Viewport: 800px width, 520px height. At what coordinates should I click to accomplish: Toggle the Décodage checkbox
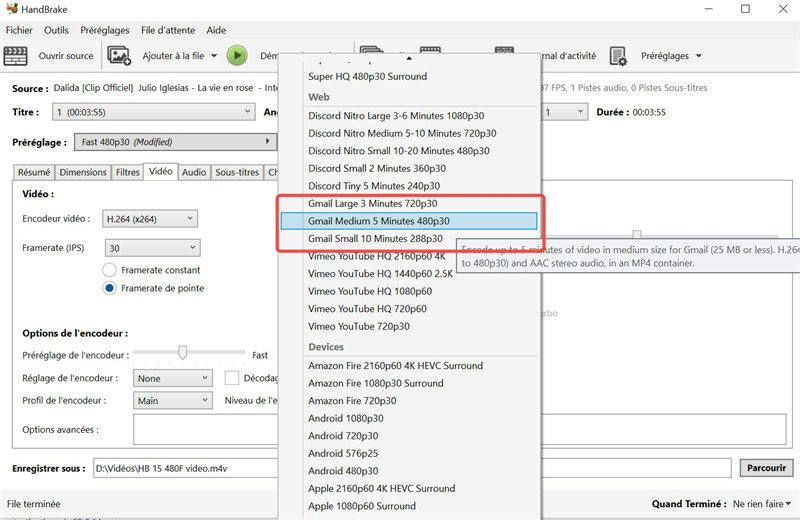click(x=232, y=378)
